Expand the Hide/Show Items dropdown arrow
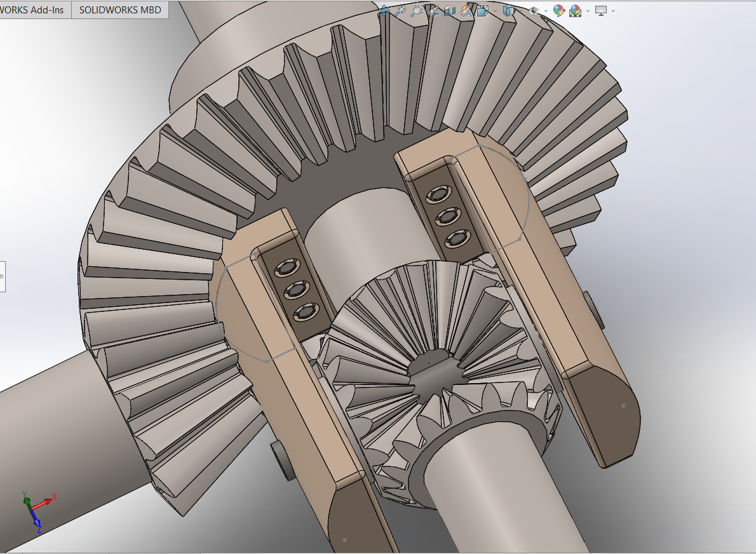756x554 pixels. (546, 11)
